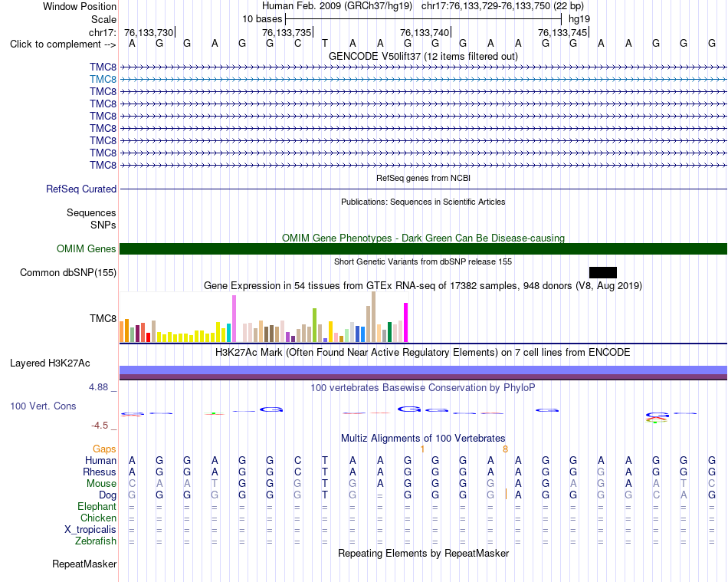
Task: Click the Layered H3K27Ac track label
Action: pos(50,363)
